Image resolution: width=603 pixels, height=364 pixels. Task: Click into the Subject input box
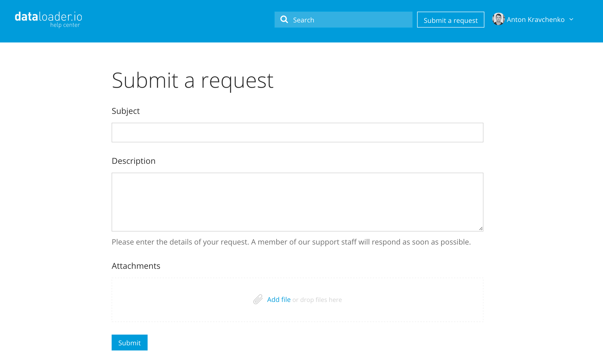pyautogui.click(x=297, y=133)
